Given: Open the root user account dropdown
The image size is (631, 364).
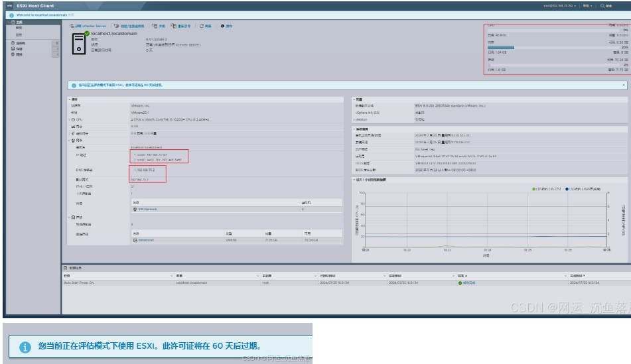Looking at the screenshot, I should [x=560, y=5].
